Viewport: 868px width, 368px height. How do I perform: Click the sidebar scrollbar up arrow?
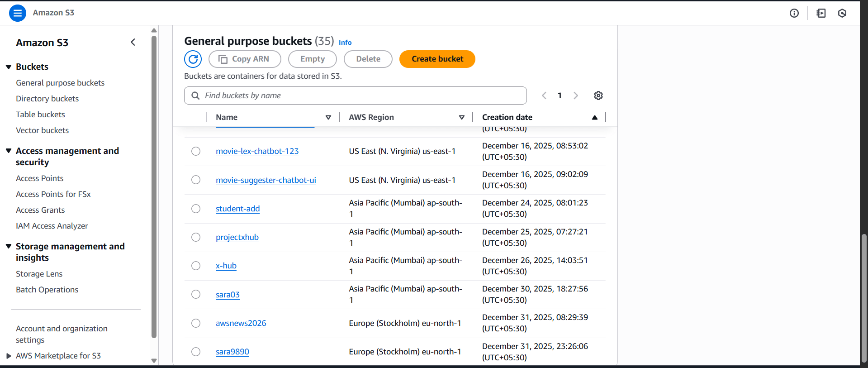[x=154, y=30]
